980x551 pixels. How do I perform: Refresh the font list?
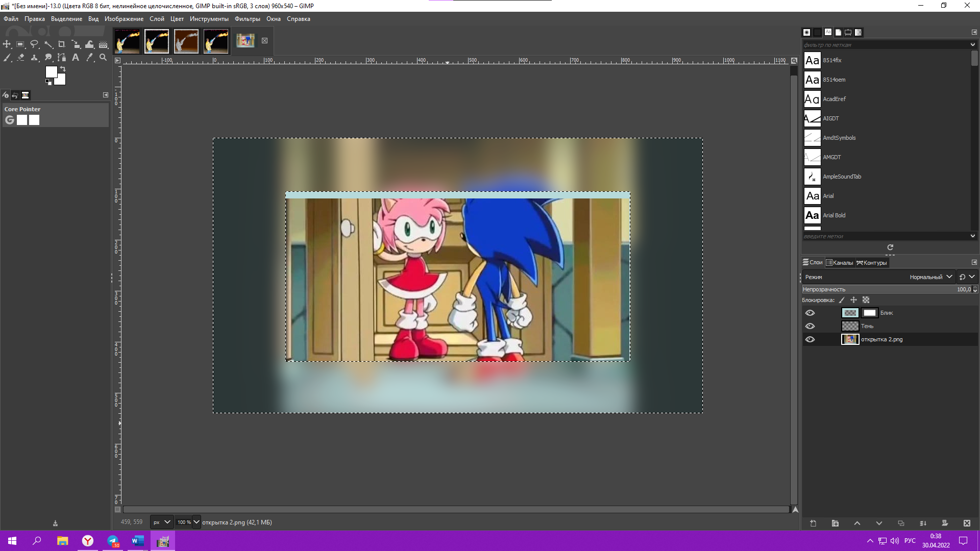pos(890,247)
